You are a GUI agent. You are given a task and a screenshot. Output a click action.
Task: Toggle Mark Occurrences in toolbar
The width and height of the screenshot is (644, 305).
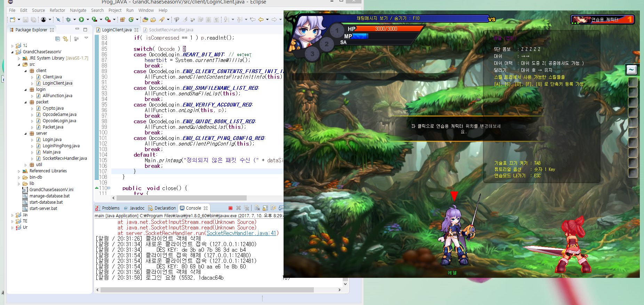(185, 19)
